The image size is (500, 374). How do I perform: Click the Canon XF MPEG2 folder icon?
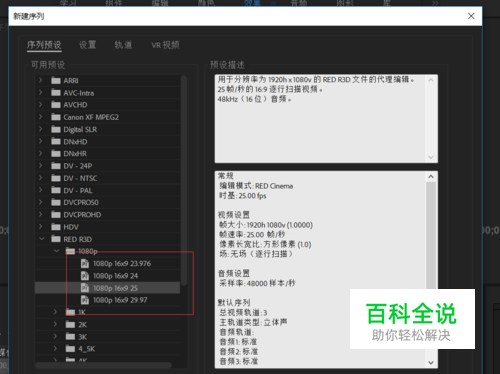click(x=56, y=117)
